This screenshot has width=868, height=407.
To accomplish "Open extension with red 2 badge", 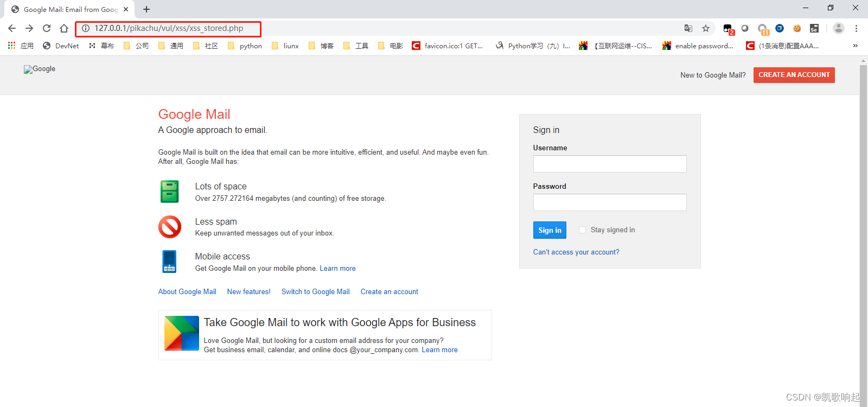I will tap(728, 29).
